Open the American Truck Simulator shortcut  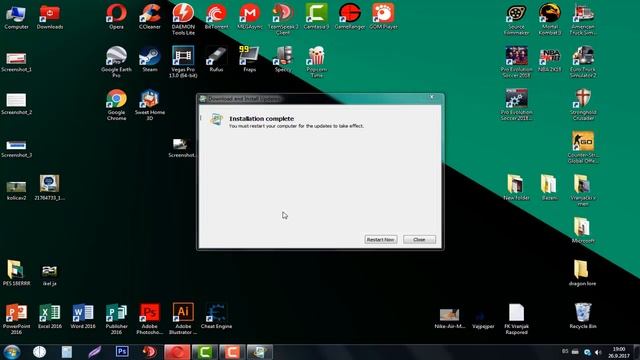(x=583, y=19)
